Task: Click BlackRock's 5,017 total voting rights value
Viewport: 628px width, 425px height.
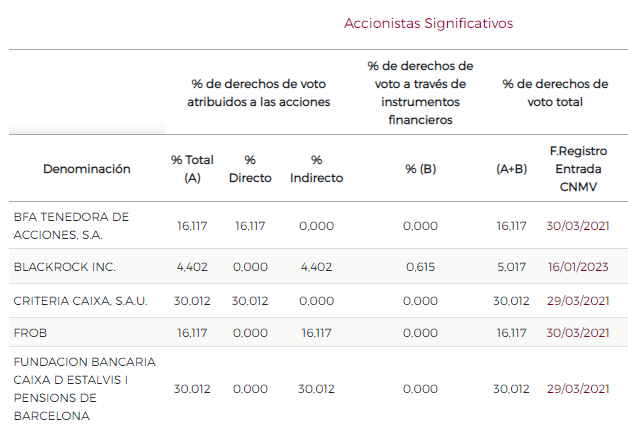Action: pyautogui.click(x=511, y=267)
